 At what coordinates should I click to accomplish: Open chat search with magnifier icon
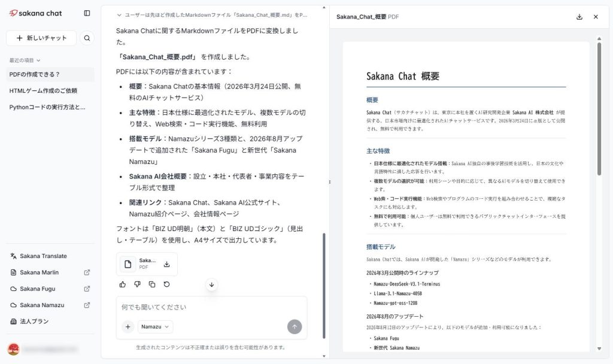87,38
